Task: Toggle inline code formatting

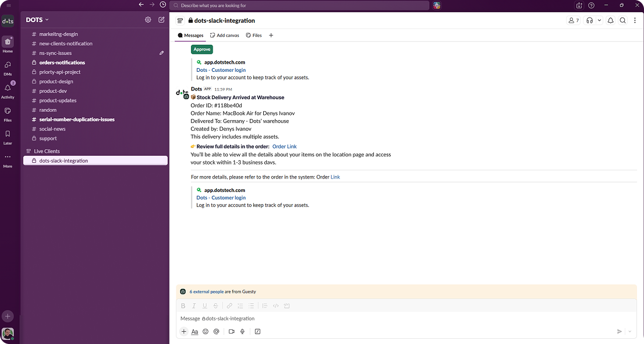Action: point(275,306)
